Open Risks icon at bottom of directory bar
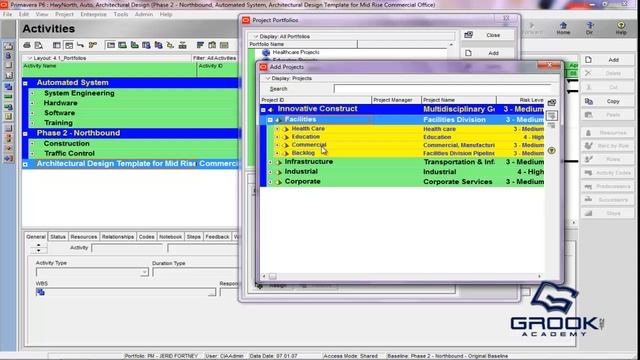This screenshot has width=640, height=360. (x=8, y=158)
